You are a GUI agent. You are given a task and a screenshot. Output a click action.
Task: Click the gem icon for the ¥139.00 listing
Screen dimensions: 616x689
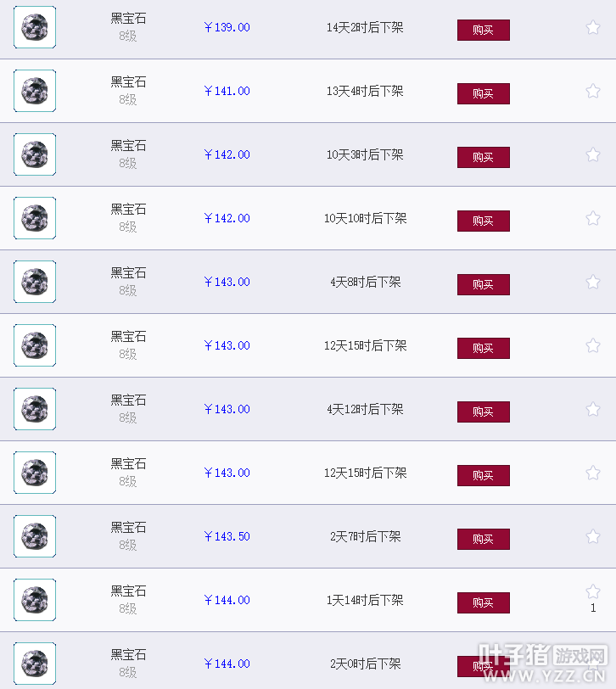point(35,27)
